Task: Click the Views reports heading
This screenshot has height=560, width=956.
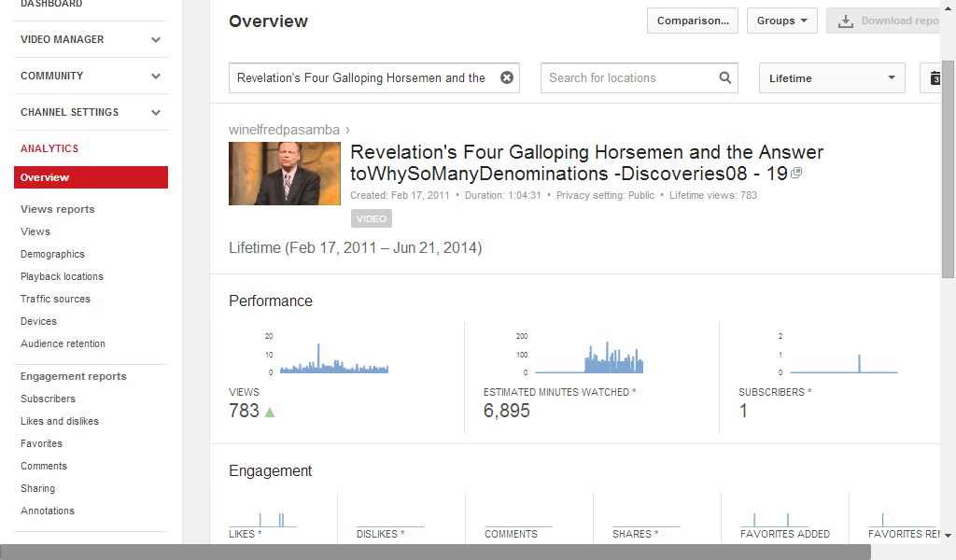Action: tap(57, 209)
